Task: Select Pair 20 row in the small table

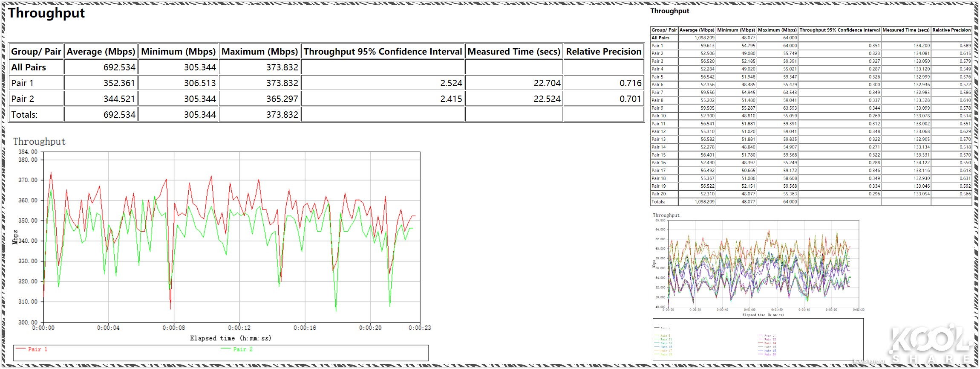Action: tap(811, 194)
